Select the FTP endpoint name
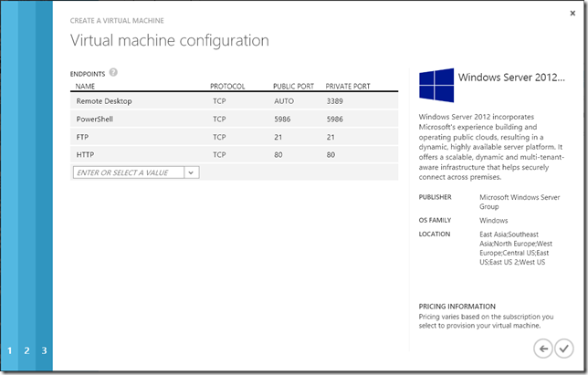 (x=82, y=137)
